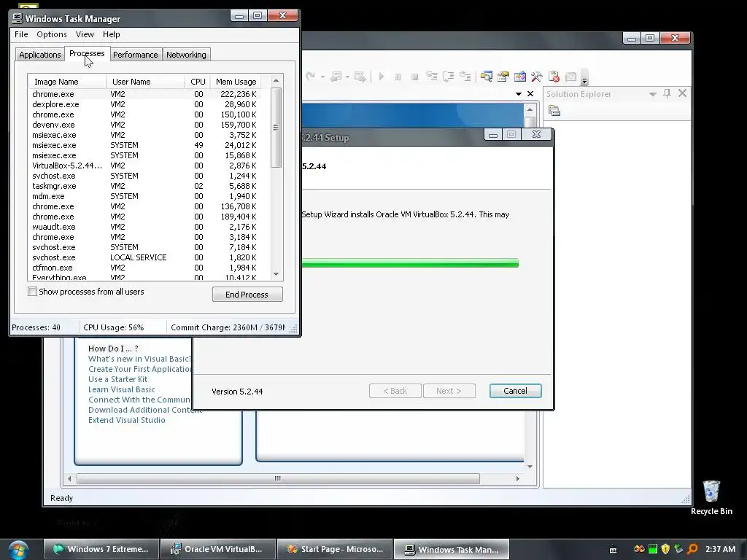
Task: Open the Help menu in Task Manager
Action: point(111,34)
